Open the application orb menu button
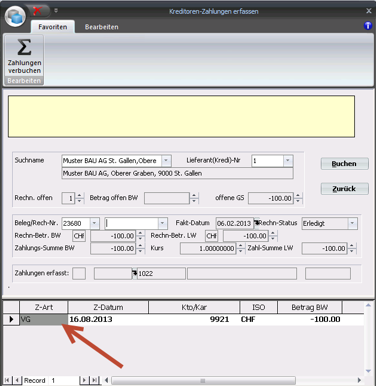This screenshot has width=376, height=386. pos(15,16)
